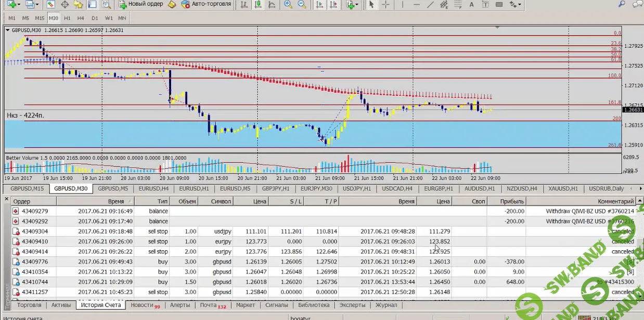Pick the trendline drawing tool

click(x=430, y=4)
